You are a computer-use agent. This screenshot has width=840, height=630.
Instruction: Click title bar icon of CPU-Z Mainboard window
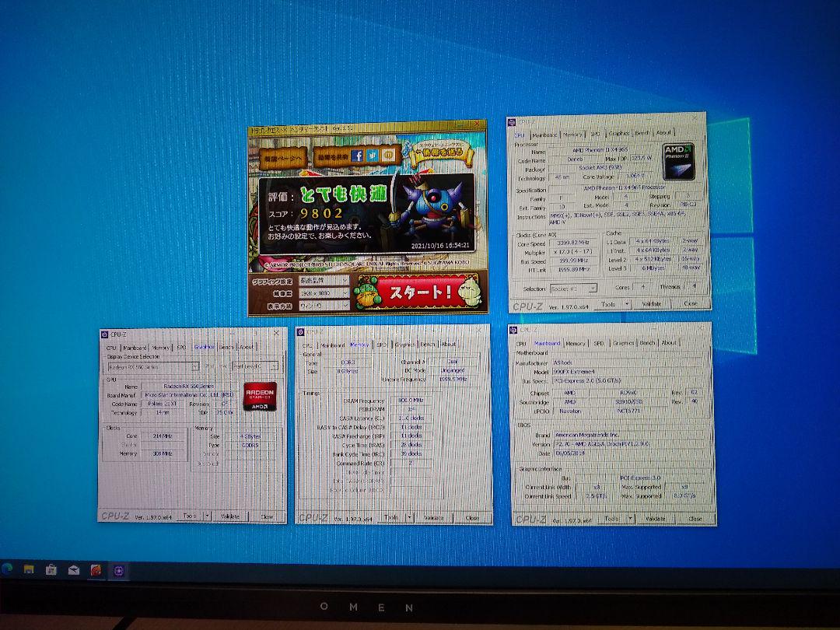point(514,330)
